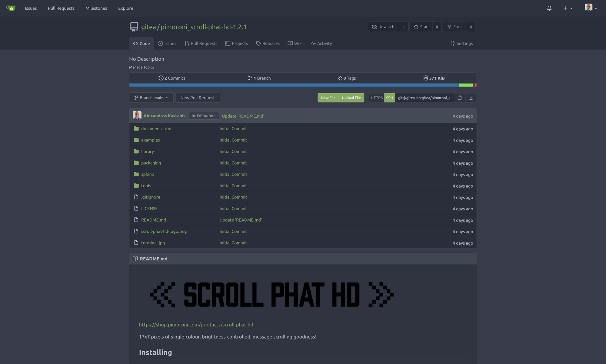Click the scroll-phat-hd-logo.png file icon
Screen dimensions: 606x364
click(136, 231)
